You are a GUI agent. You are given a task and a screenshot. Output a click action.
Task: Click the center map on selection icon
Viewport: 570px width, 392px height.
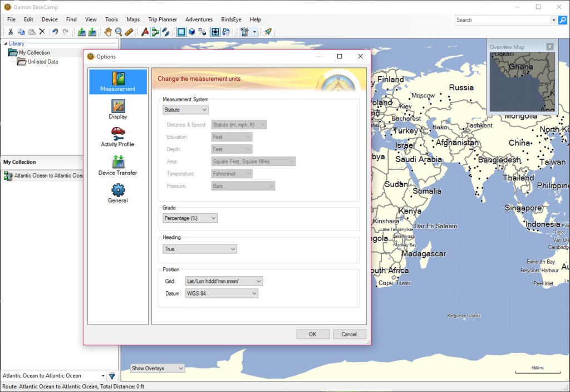click(x=215, y=32)
